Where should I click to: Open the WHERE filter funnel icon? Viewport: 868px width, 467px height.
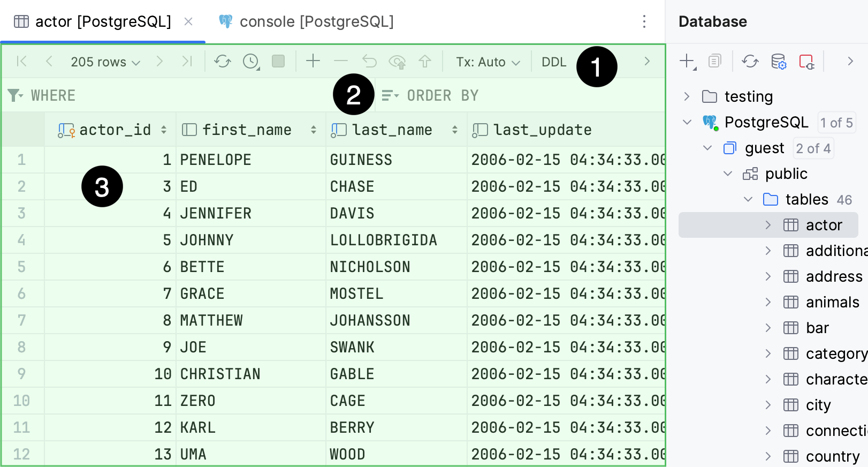point(14,95)
